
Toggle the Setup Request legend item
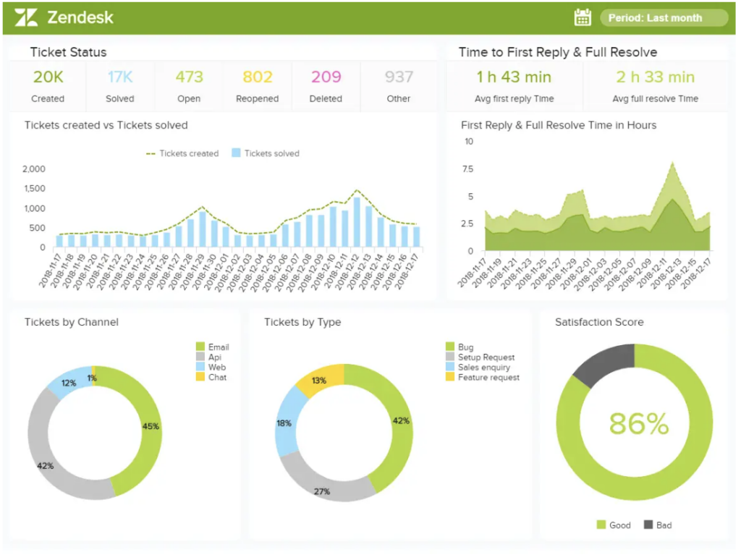[x=480, y=357]
